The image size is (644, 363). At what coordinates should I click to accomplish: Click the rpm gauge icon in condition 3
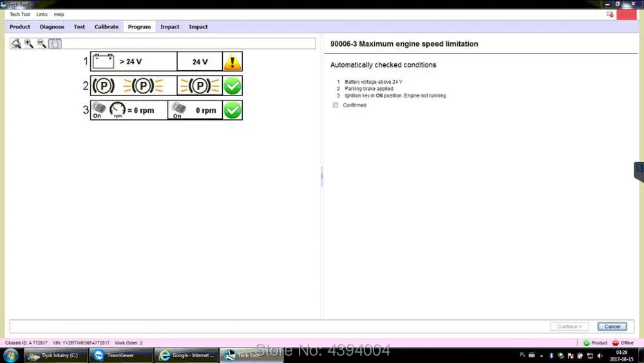(117, 110)
